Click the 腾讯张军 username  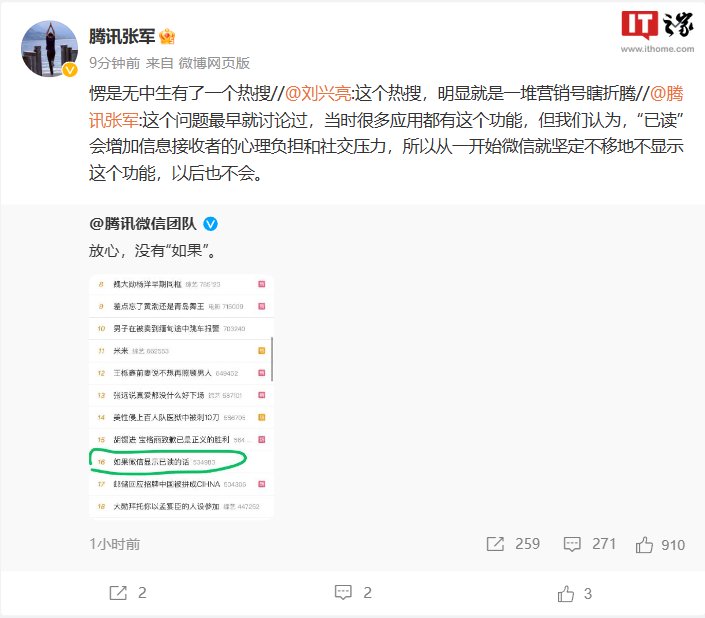click(122, 36)
